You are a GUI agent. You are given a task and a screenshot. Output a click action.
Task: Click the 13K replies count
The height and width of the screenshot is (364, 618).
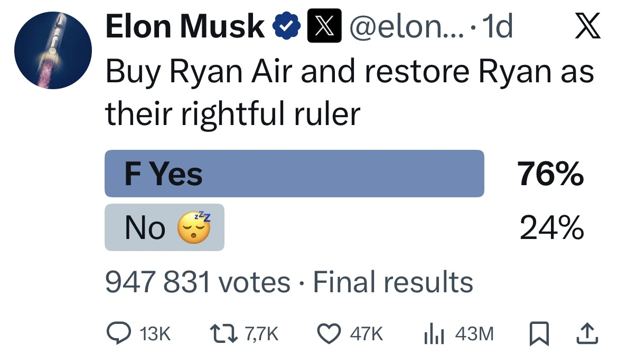[x=157, y=333]
